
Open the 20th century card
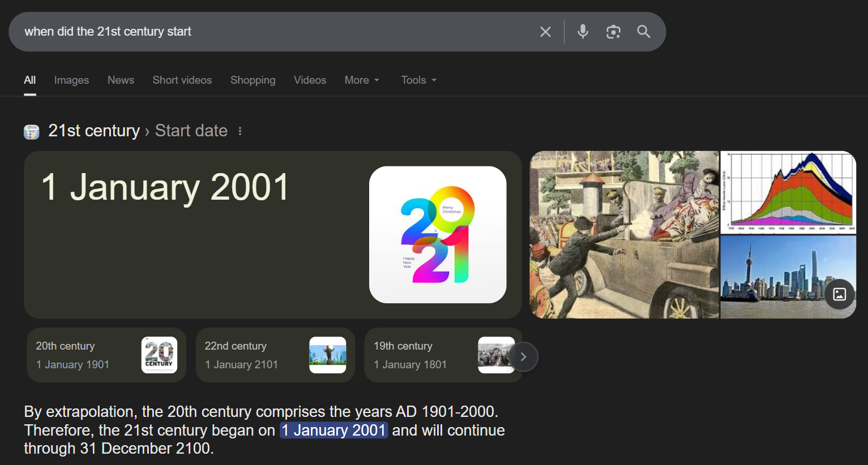point(106,355)
